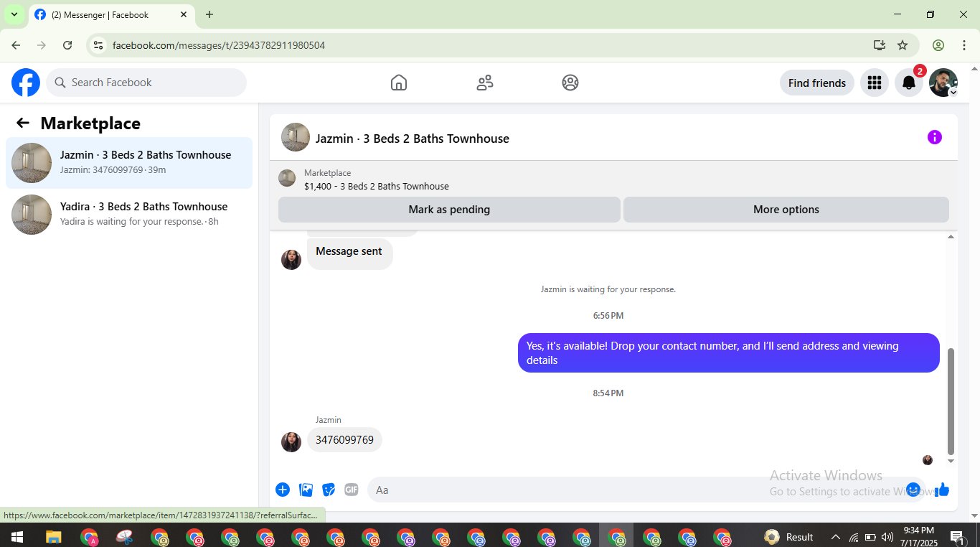The height and width of the screenshot is (547, 980).
Task: Open conversation information icon
Action: coord(934,137)
